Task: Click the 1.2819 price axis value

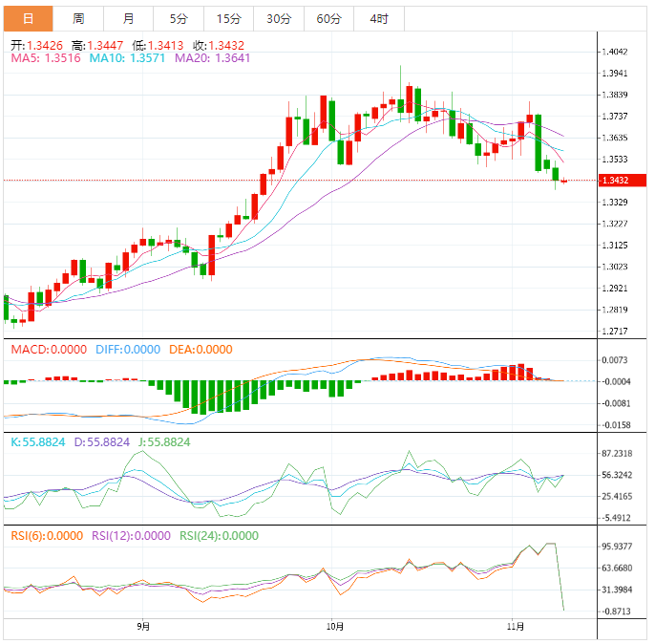Action: point(615,310)
